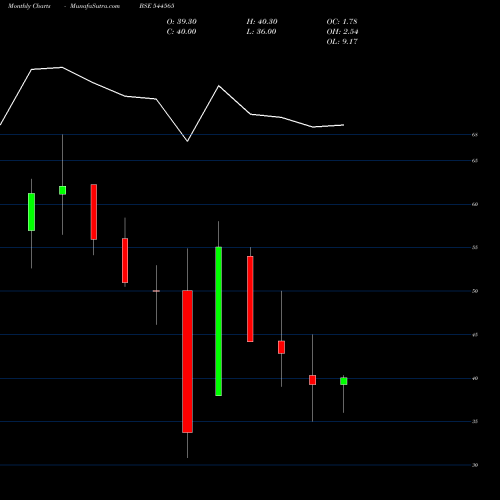Pick the 45 price axis label
Image resolution: width=500 pixels, height=500 pixels.
pos(475,335)
